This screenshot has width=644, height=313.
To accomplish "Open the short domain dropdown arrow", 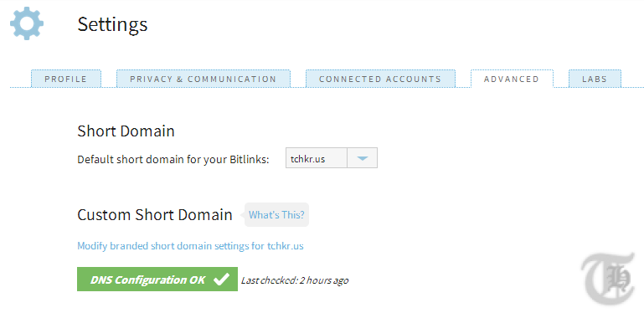I will coord(362,158).
